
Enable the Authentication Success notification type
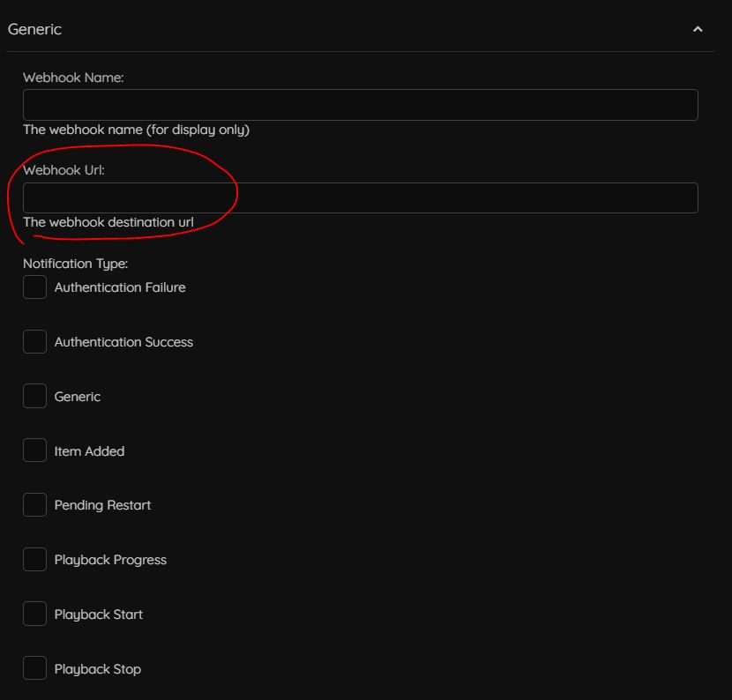point(34,341)
